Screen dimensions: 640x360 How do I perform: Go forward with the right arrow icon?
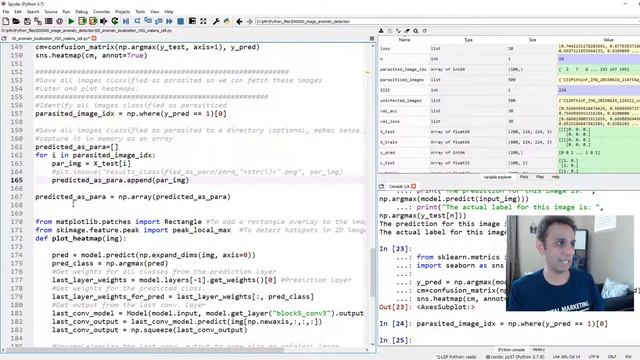click(x=249, y=21)
